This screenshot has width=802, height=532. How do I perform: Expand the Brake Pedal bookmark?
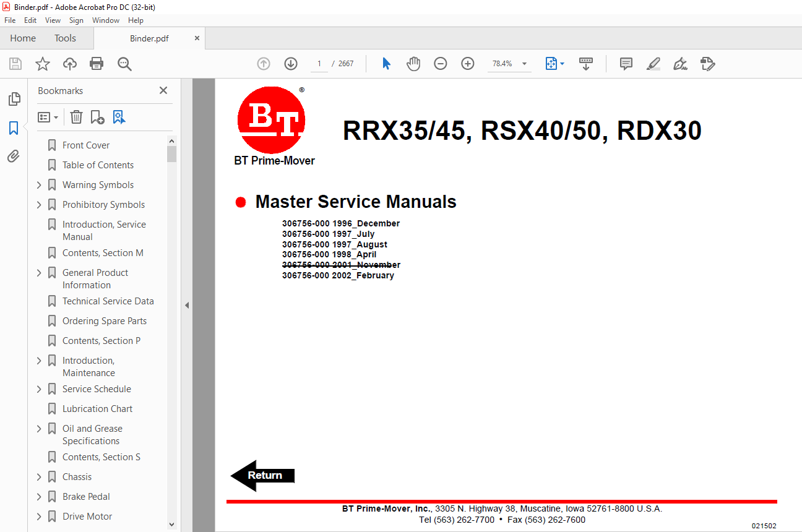[39, 497]
